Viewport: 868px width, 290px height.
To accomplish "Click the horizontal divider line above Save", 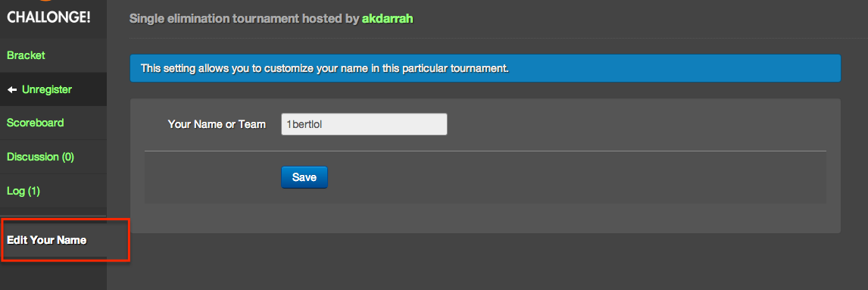I will coord(486,151).
